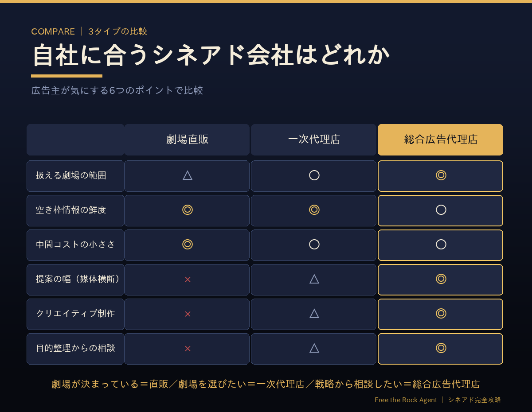The width and height of the screenshot is (532, 412).
Task: Click the double circle for 空き枠情報の鮮度 under 一次代理店
Action: pyautogui.click(x=314, y=210)
